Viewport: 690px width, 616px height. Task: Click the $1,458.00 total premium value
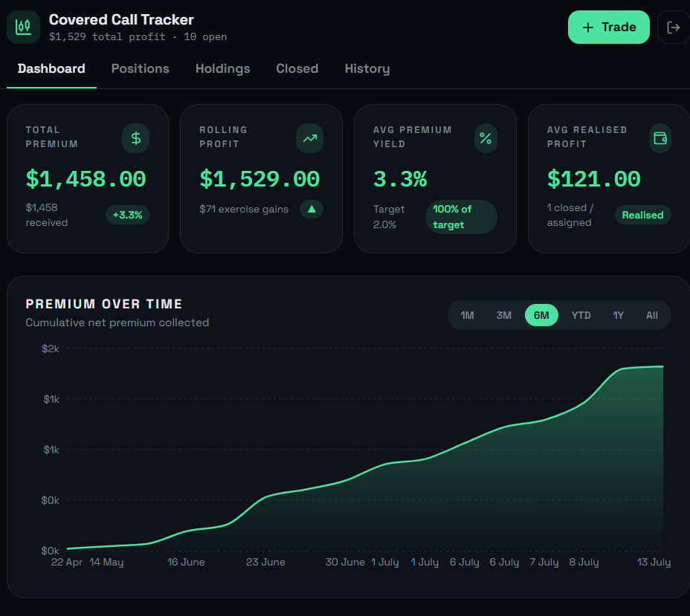pyautogui.click(x=86, y=179)
